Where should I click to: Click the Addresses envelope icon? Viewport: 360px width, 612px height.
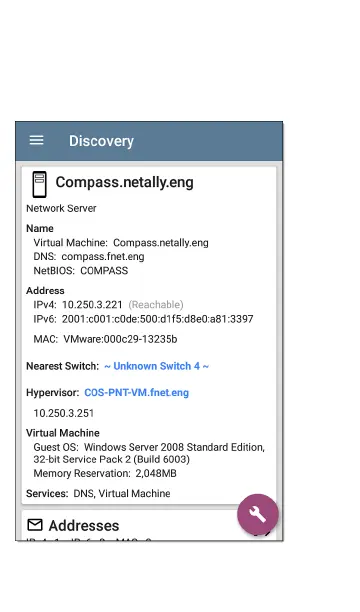35,525
